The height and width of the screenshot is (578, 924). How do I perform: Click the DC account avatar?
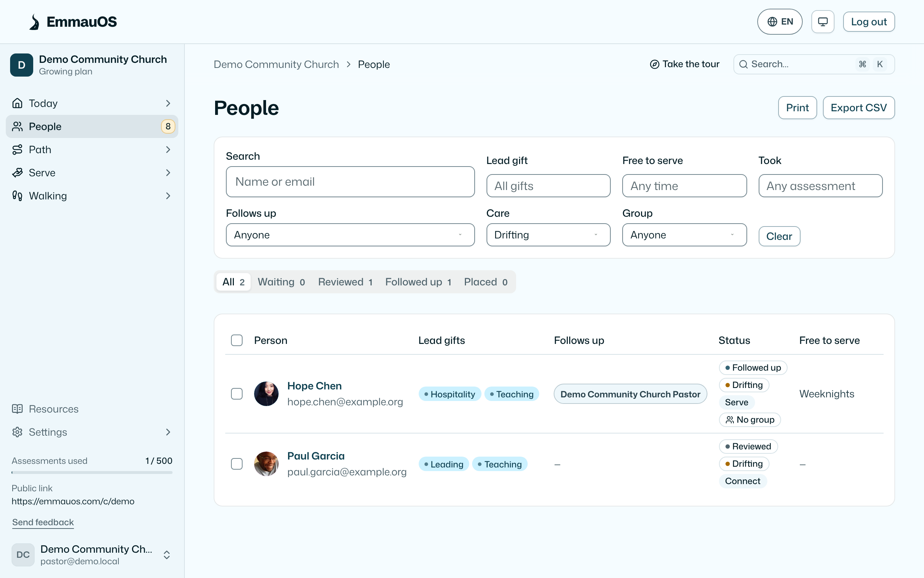(x=23, y=555)
